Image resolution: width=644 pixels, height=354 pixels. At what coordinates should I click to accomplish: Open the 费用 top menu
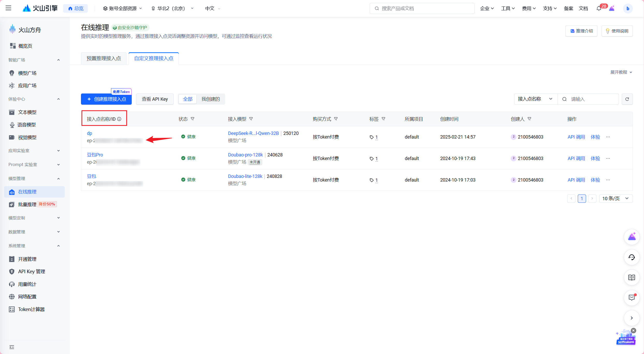529,8
